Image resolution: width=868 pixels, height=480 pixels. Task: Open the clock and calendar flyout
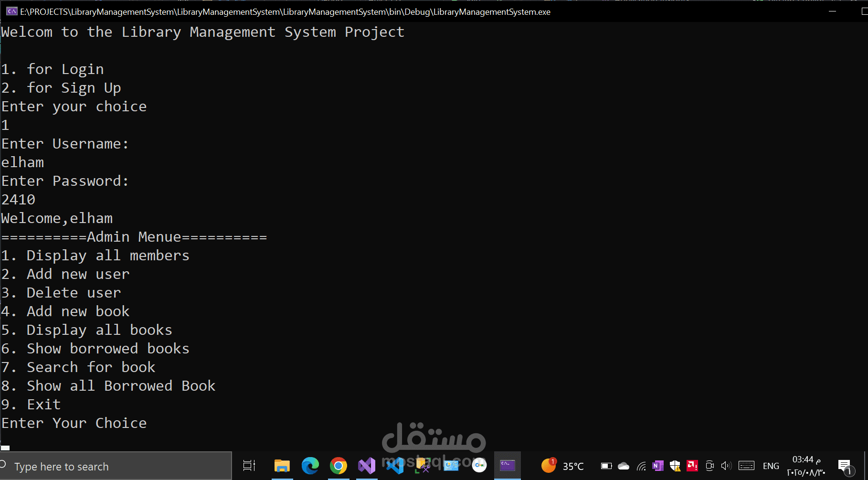(805, 465)
